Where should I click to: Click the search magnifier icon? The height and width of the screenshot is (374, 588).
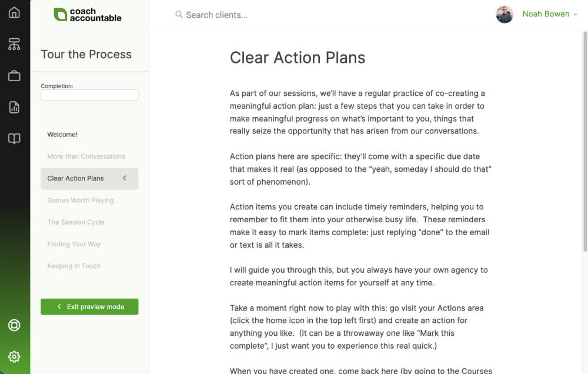click(x=179, y=15)
